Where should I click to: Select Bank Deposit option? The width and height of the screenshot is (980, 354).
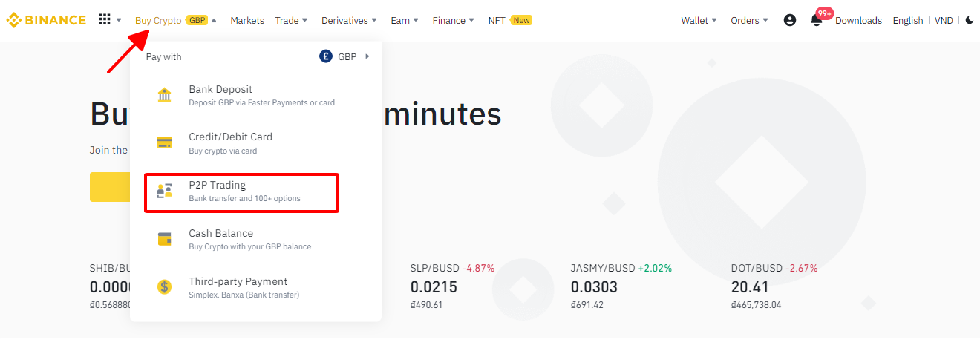(x=255, y=96)
